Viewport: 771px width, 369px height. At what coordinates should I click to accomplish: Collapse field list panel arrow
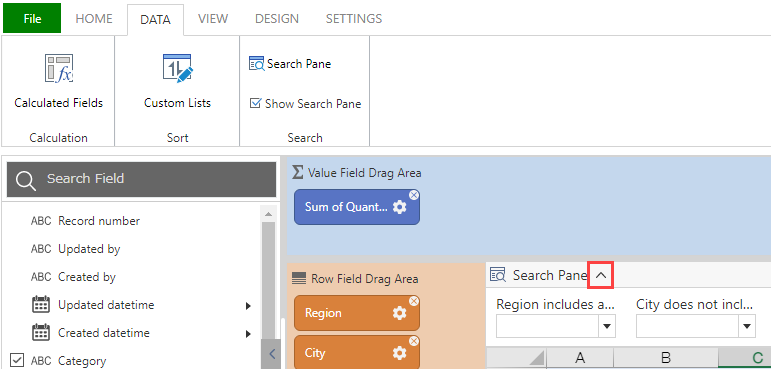coord(272,354)
